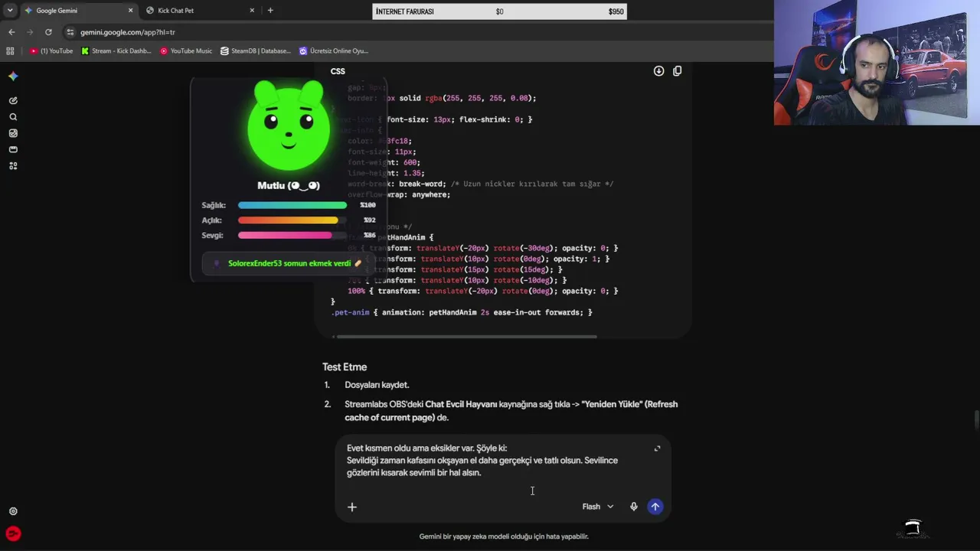Activate the microphone voice input
Viewport: 980px width, 551px height.
(x=633, y=507)
